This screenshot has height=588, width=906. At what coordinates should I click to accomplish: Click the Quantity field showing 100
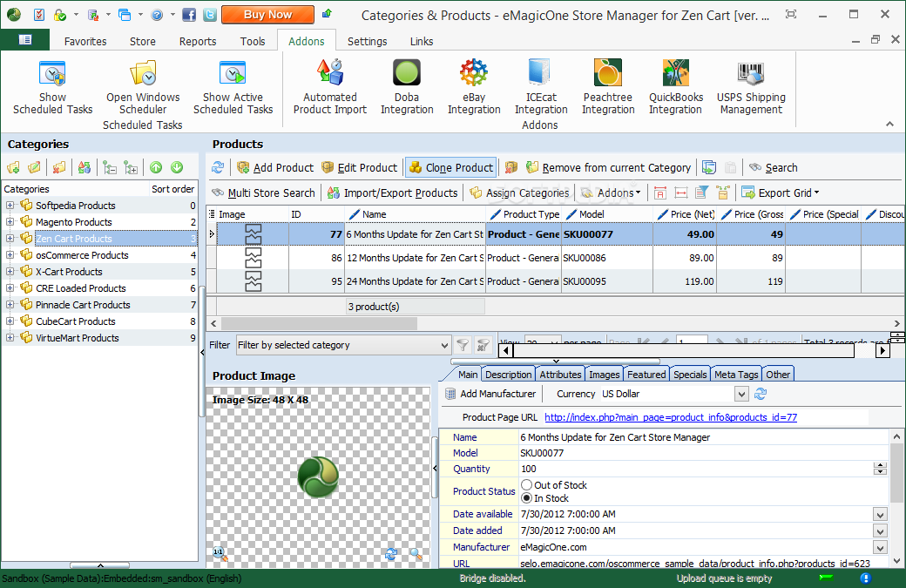pyautogui.click(x=696, y=469)
